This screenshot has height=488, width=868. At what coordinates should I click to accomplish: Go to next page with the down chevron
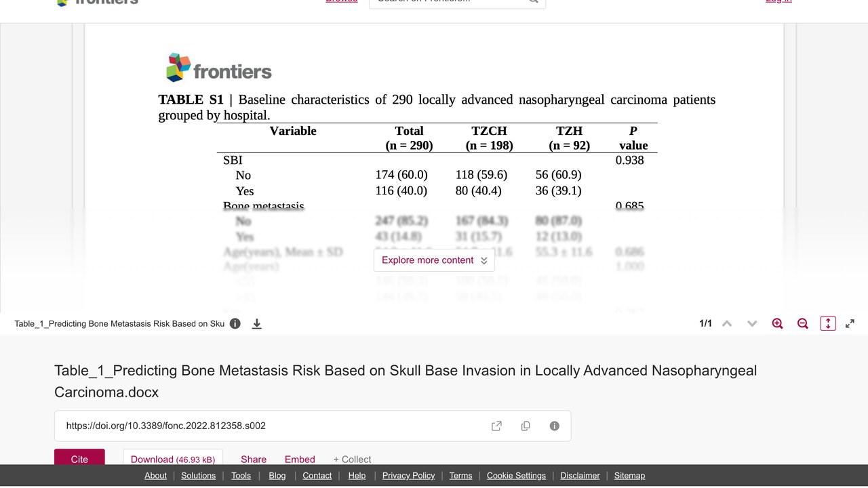click(x=752, y=324)
